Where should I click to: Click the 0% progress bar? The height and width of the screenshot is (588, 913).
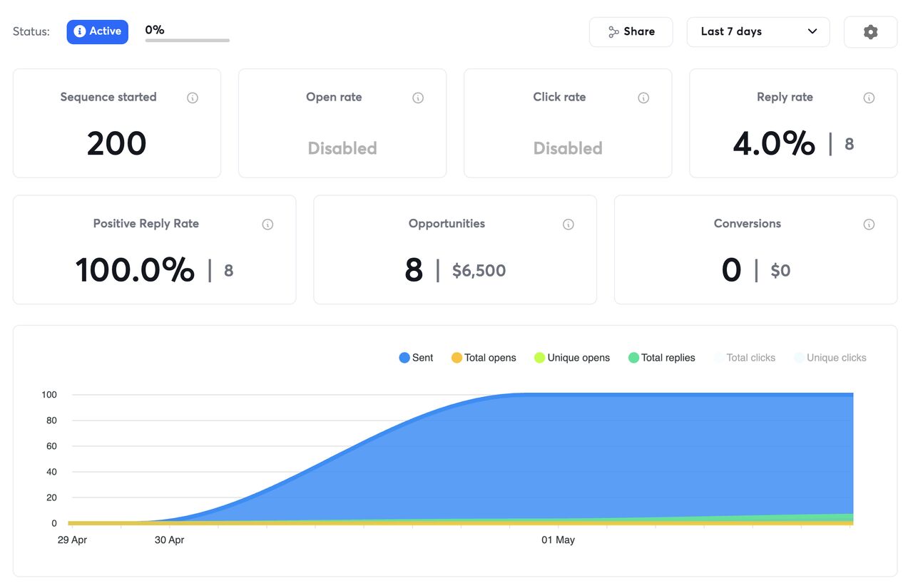coord(188,40)
